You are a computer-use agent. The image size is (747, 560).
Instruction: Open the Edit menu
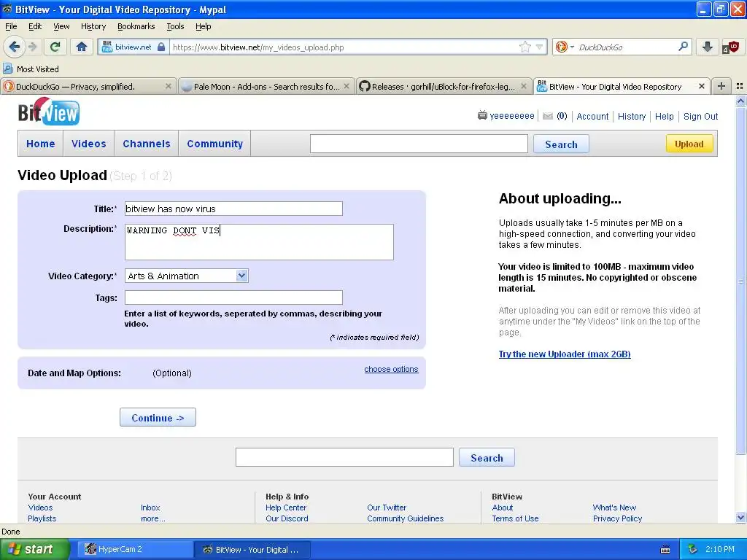[x=35, y=26]
